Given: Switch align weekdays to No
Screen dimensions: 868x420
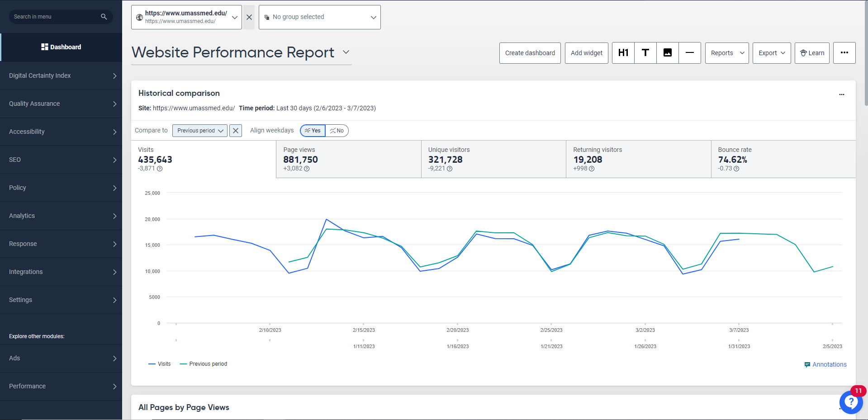Looking at the screenshot, I should point(337,131).
